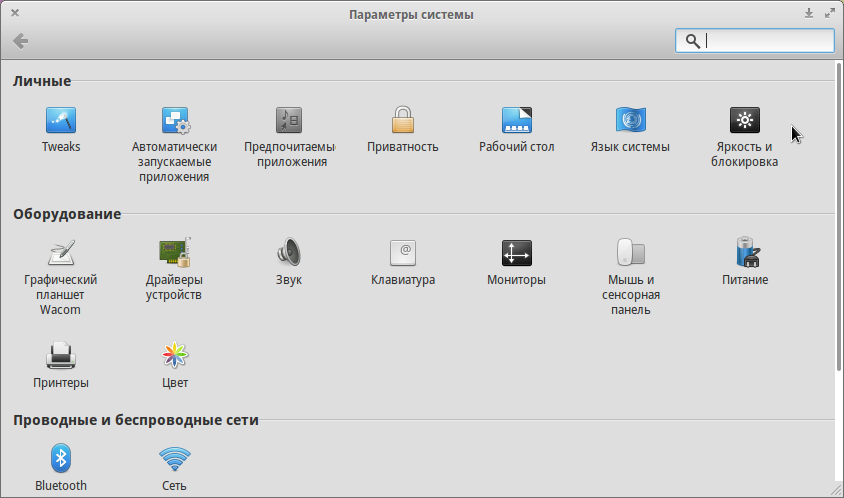The image size is (844, 498).
Task: Open Предпочитаемые приложения panel
Action: pyautogui.click(x=289, y=121)
